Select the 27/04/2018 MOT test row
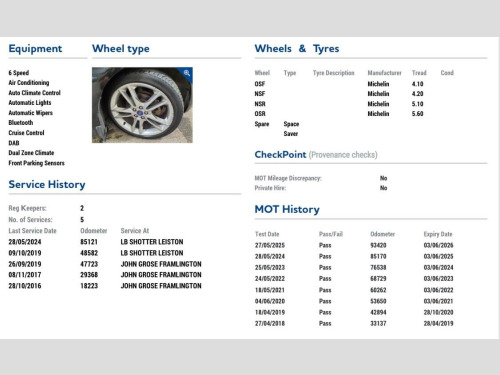This screenshot has width=500, height=375. 354,323
